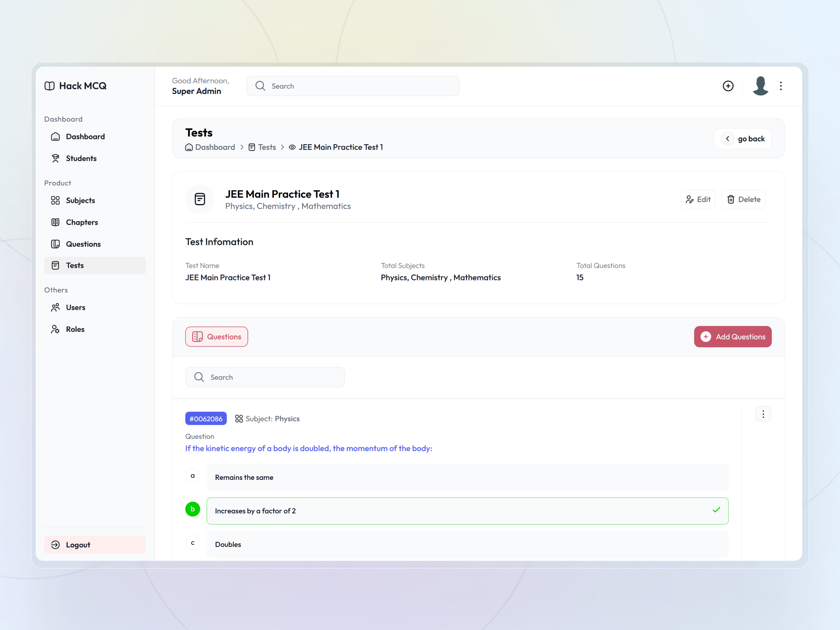Click the Super Admin profile avatar
The width and height of the screenshot is (840, 630).
coord(760,86)
